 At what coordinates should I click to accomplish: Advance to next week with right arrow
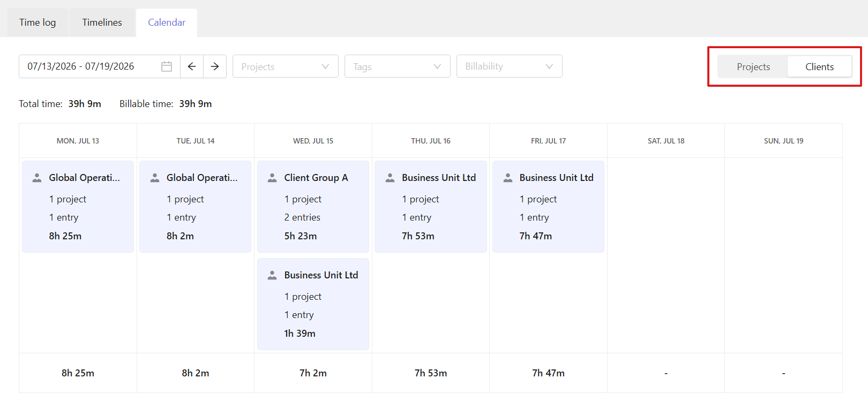pos(215,66)
